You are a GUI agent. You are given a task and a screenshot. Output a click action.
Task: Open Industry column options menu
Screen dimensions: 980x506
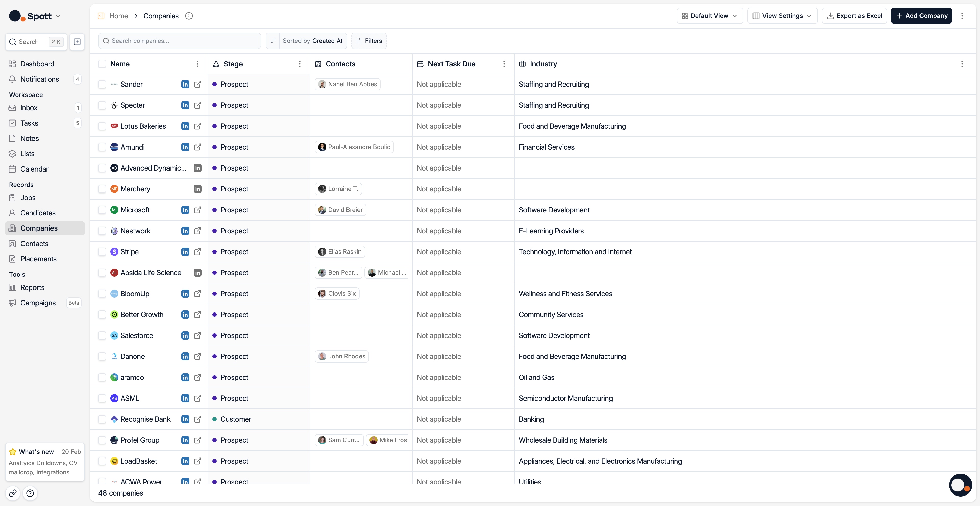click(x=962, y=64)
